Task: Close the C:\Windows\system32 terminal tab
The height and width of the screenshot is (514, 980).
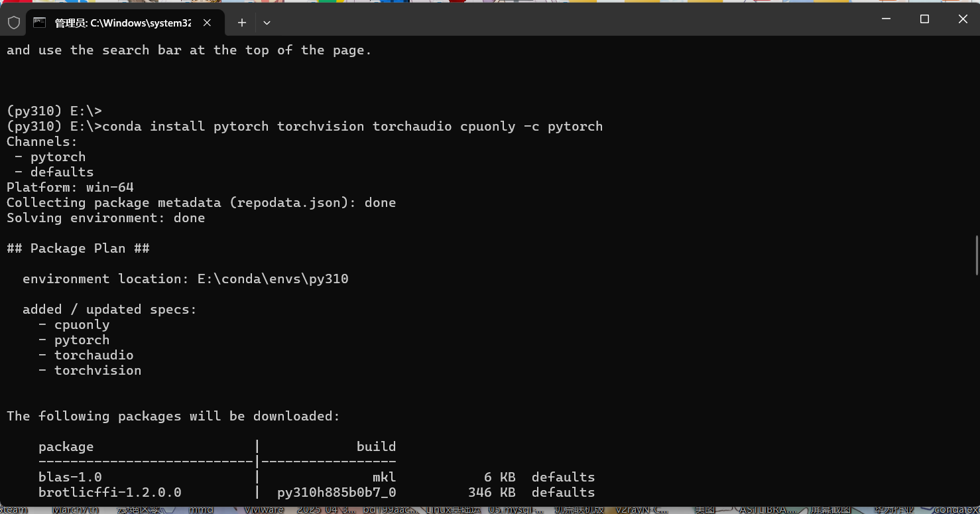Action: click(x=207, y=23)
